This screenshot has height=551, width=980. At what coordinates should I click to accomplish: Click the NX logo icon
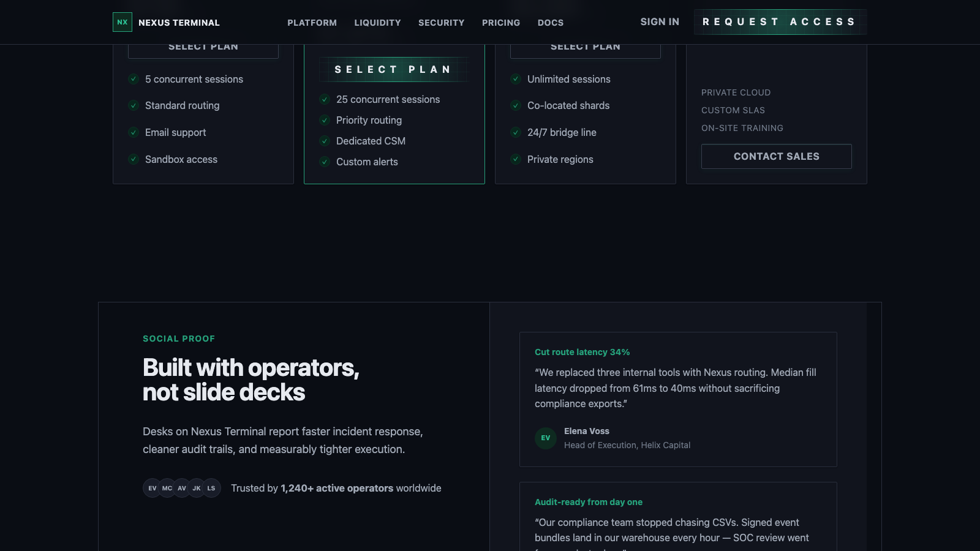(123, 22)
